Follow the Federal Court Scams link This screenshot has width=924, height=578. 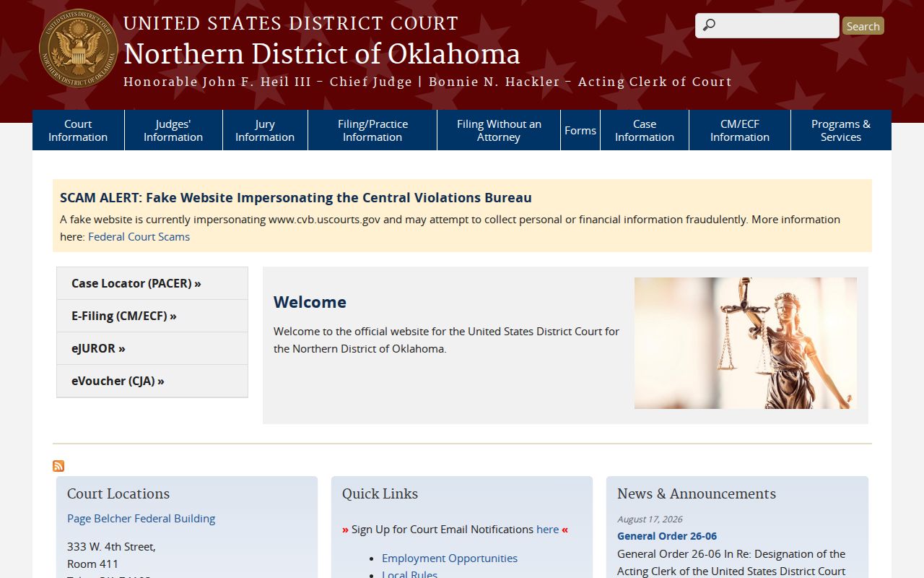(x=139, y=237)
